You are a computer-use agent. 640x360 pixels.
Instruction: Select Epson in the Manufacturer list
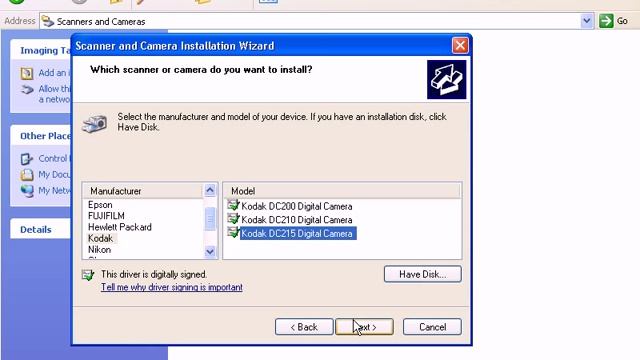click(x=100, y=205)
